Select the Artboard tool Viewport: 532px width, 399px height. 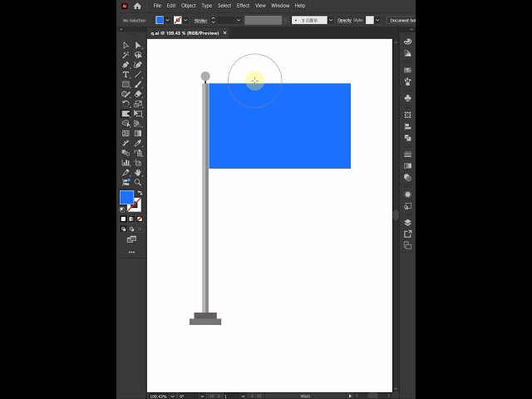pyautogui.click(x=138, y=163)
